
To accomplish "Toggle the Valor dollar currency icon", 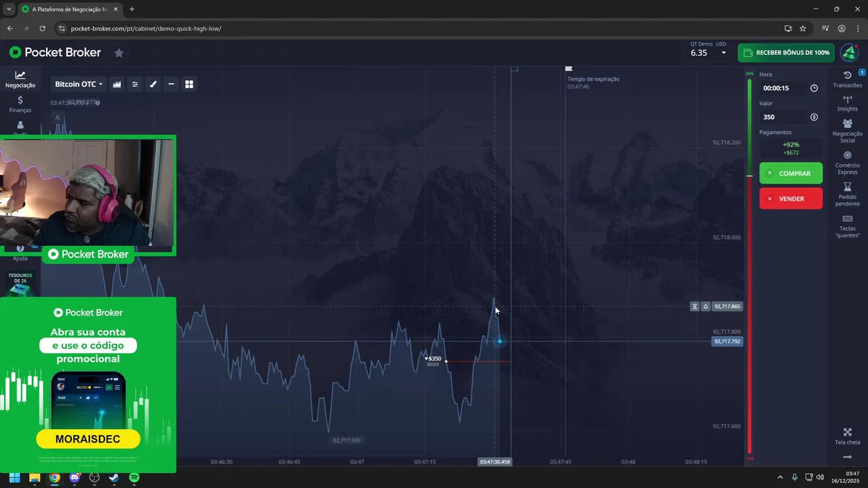I will (814, 117).
